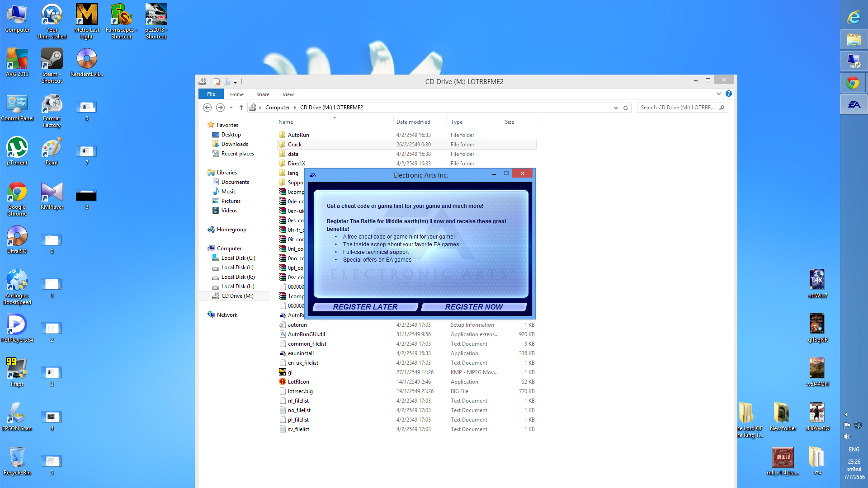868x488 pixels.
Task: Refresh the CD Drive folder view
Action: [626, 108]
